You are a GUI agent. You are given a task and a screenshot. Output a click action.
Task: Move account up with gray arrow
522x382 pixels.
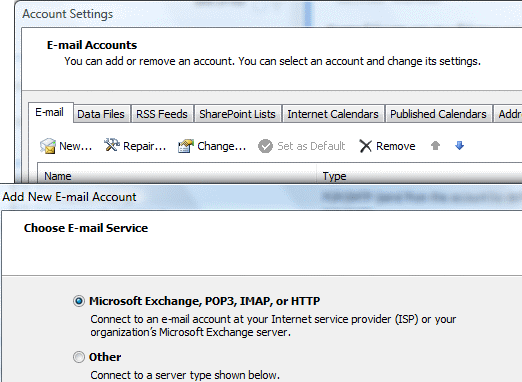coord(435,145)
